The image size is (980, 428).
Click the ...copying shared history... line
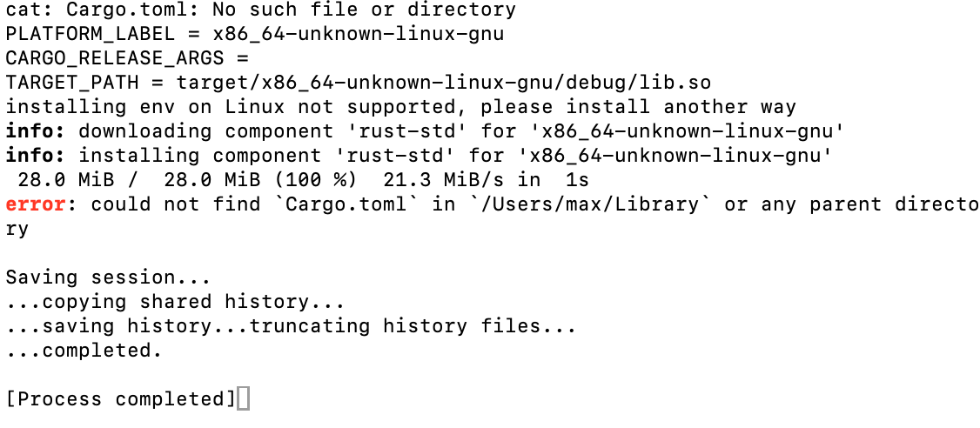176,302
